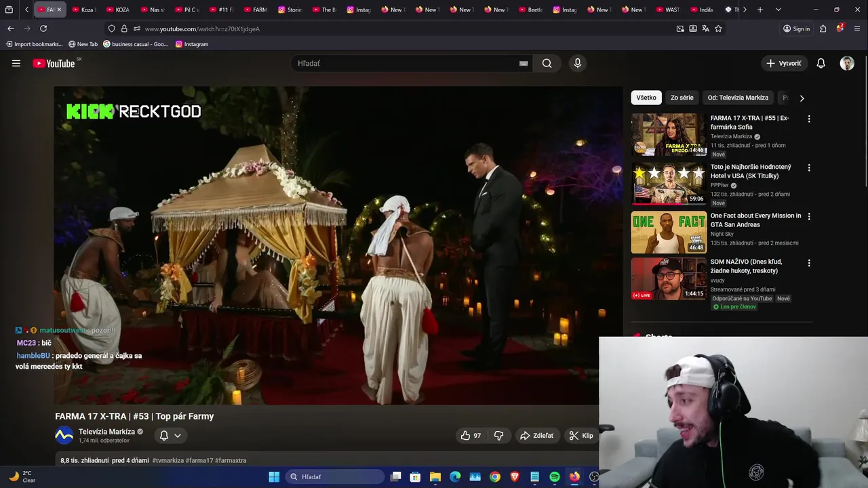
Task: Like the video with thumbs up
Action: (x=471, y=436)
